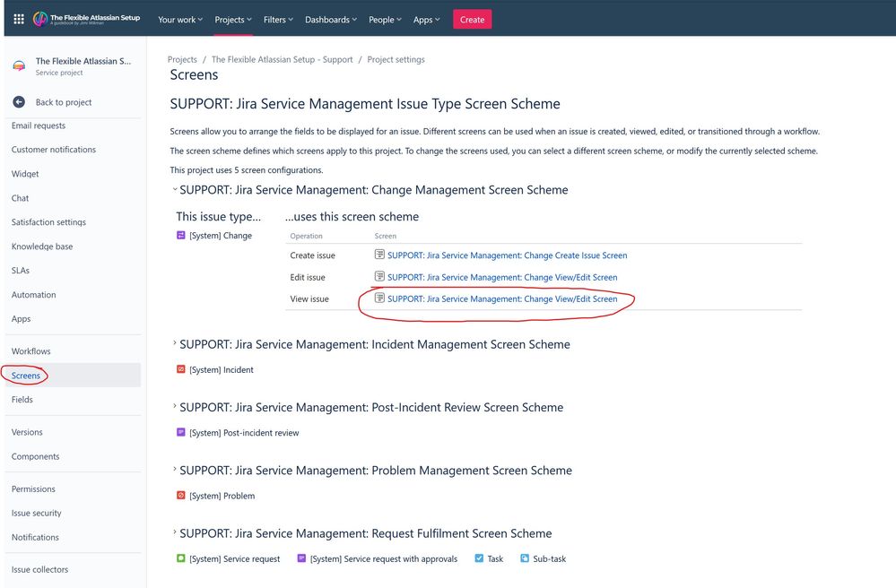
Task: Open Email requests in sidebar
Action: click(x=39, y=125)
